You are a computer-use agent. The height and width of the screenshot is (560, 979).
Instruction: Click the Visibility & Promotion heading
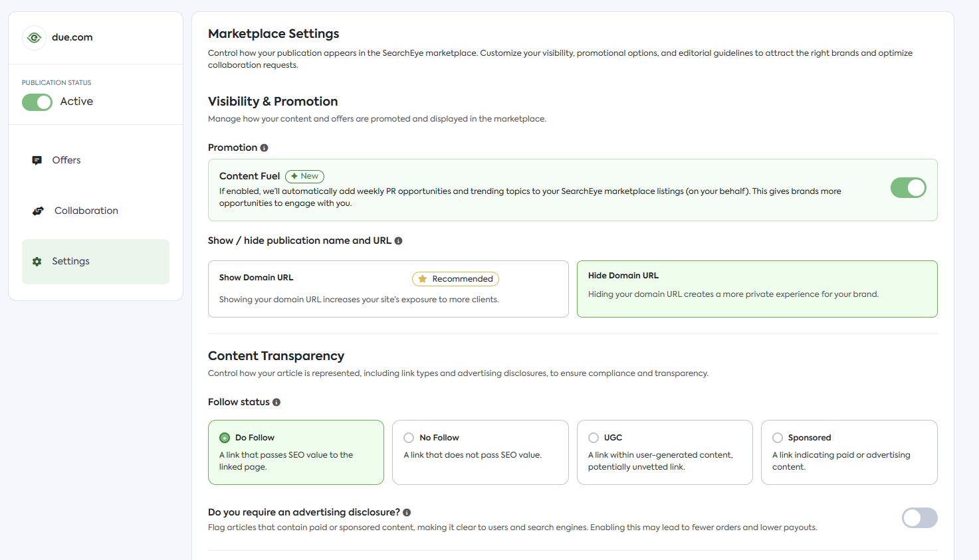click(273, 102)
